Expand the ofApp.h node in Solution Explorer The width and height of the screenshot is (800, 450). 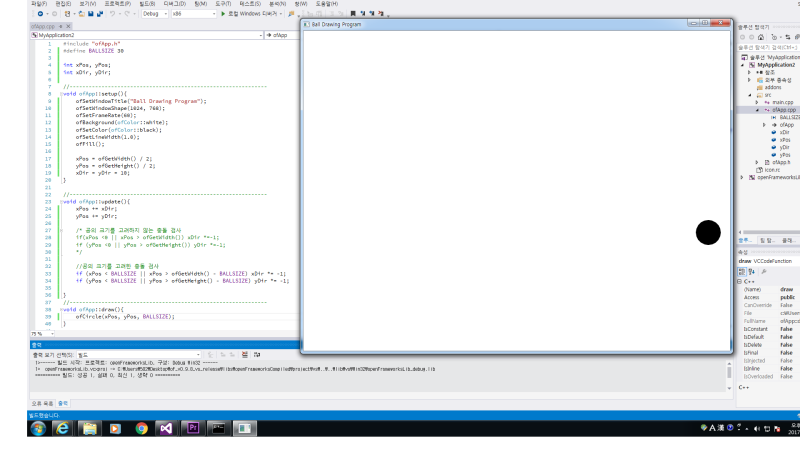(x=759, y=162)
